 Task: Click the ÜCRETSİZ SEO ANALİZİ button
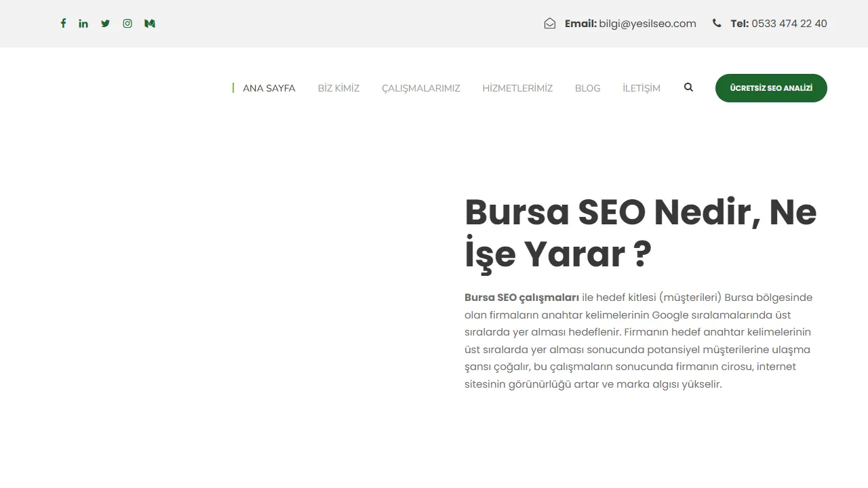tap(771, 87)
